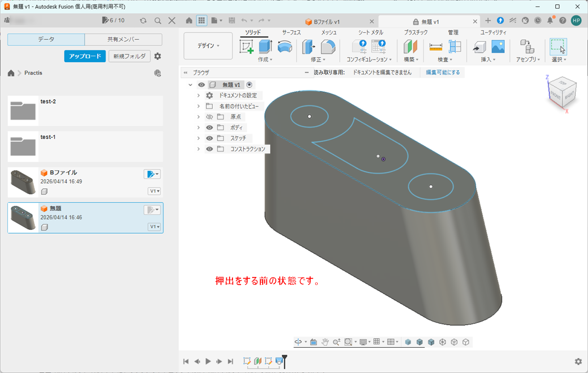Select the Revolve tool icon
This screenshot has width=588, height=373.
pos(285,47)
